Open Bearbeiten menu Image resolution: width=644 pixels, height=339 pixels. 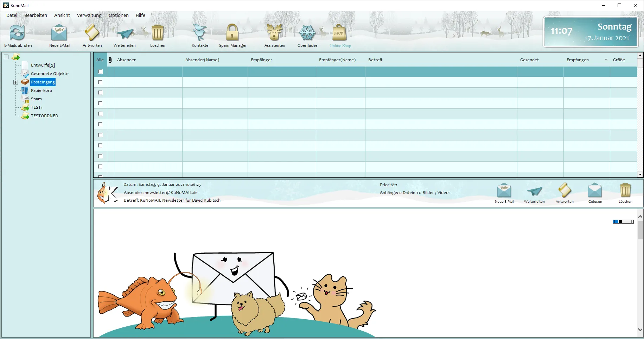point(36,15)
